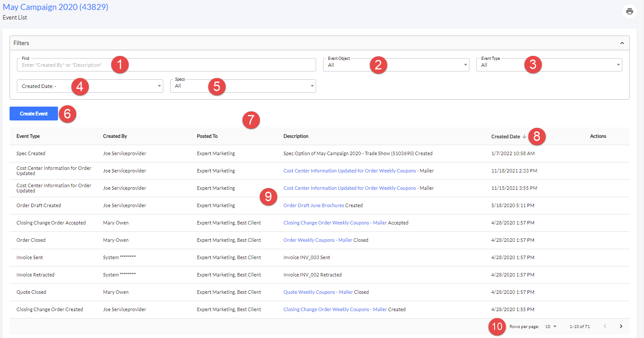
Task: Click the Create Event button
Action: [x=34, y=114]
